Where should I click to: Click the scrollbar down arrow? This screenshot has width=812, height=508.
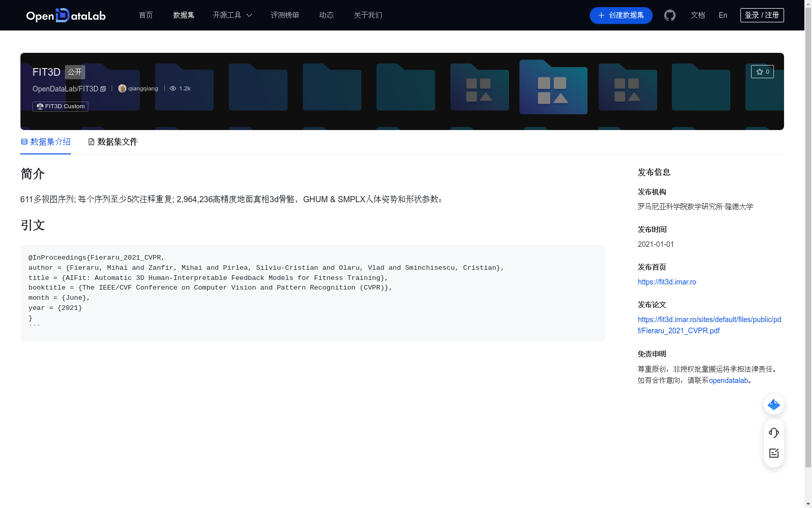(x=808, y=504)
